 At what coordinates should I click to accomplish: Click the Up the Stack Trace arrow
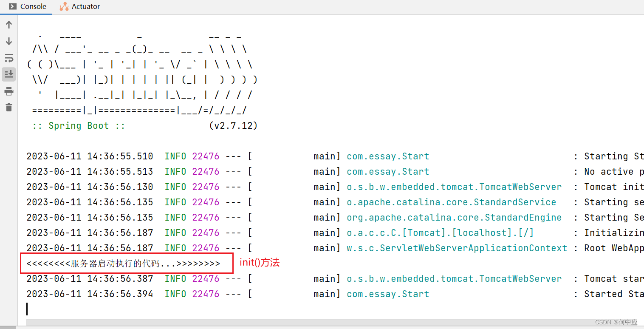[x=9, y=25]
